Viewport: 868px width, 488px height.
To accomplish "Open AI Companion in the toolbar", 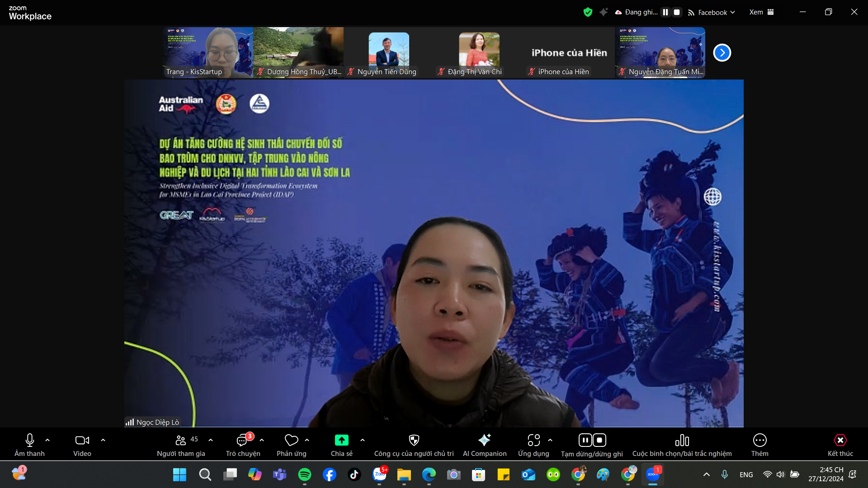I will point(485,445).
